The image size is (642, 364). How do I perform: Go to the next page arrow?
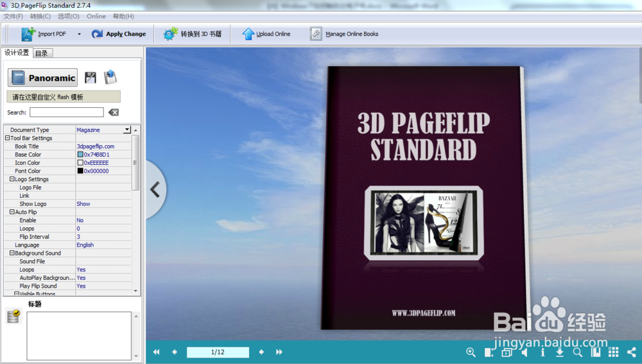click(x=261, y=352)
